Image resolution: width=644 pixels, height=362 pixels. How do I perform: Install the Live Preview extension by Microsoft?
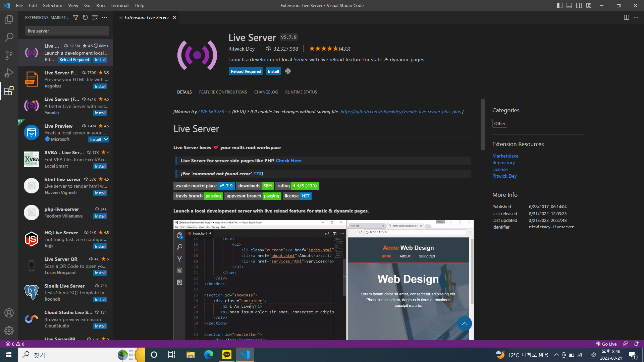click(96, 139)
